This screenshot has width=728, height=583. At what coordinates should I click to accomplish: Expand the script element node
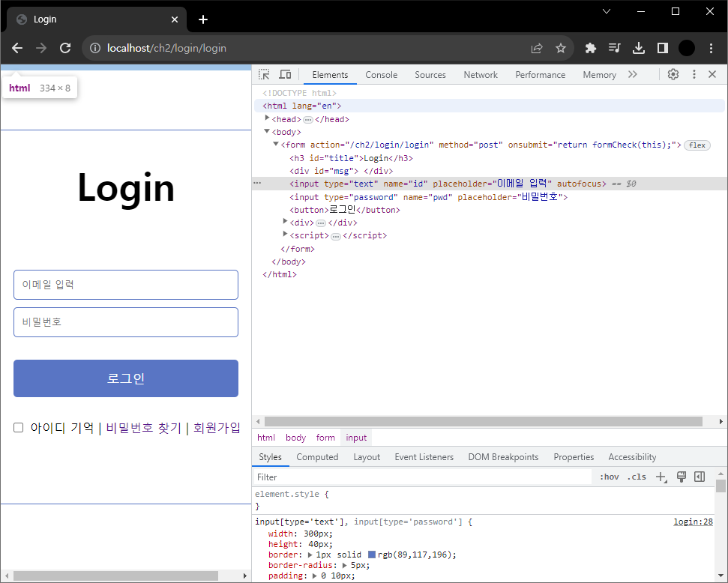pos(285,234)
